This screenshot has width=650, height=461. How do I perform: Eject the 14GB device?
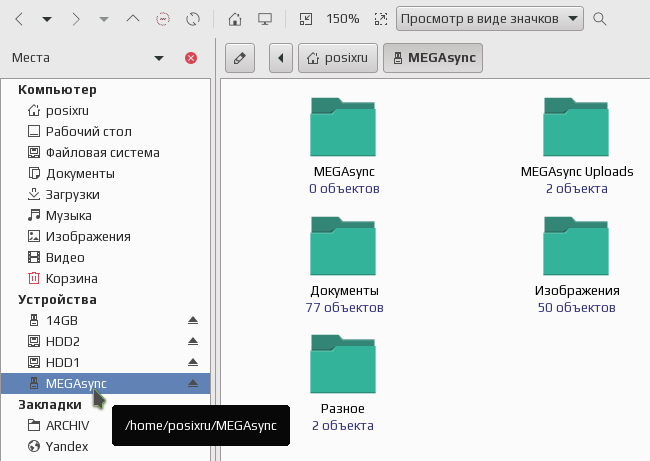pyautogui.click(x=193, y=320)
